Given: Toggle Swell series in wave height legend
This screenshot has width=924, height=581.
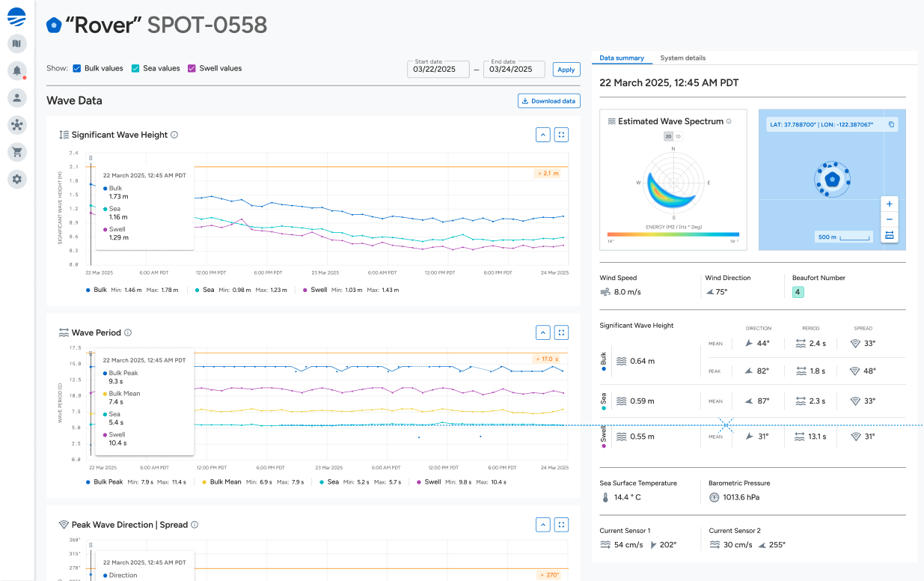Looking at the screenshot, I should tap(315, 290).
